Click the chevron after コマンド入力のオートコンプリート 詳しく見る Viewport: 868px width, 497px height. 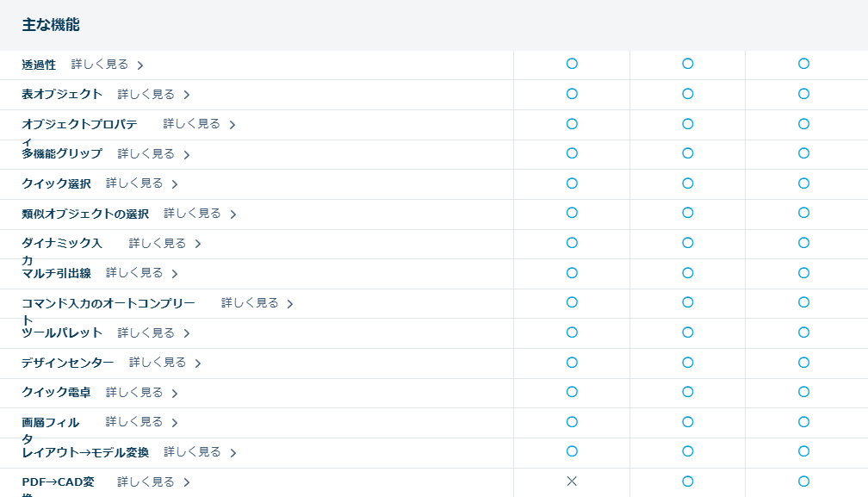pyautogui.click(x=290, y=304)
